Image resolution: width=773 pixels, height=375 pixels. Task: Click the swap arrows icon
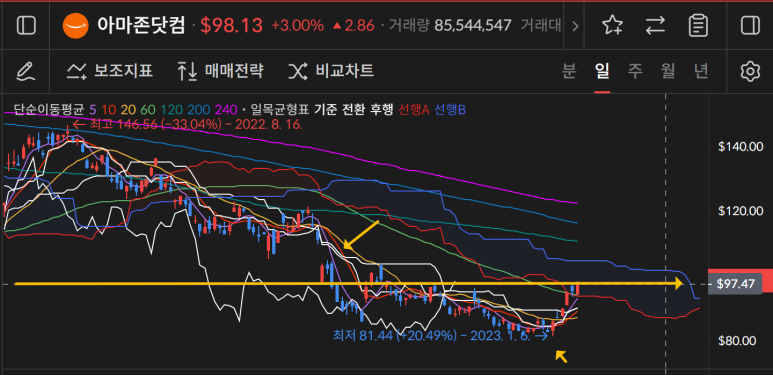pyautogui.click(x=656, y=25)
